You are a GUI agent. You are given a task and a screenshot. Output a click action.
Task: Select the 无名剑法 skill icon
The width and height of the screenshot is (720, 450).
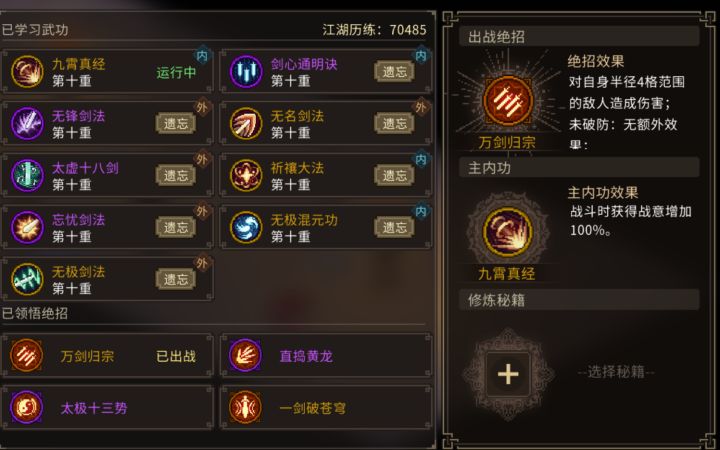coord(246,124)
